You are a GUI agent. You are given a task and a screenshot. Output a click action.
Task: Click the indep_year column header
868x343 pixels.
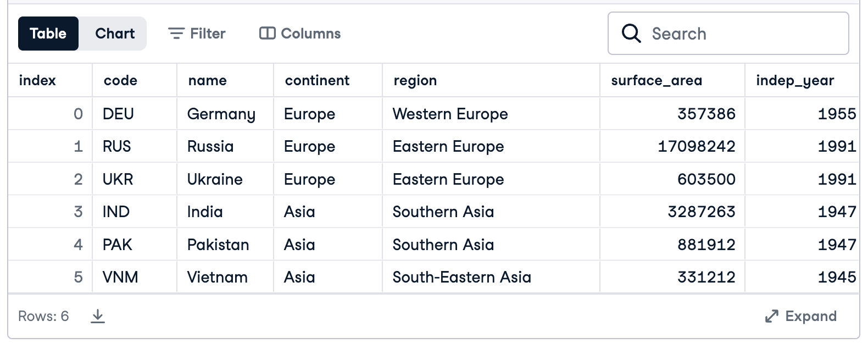[x=794, y=81]
